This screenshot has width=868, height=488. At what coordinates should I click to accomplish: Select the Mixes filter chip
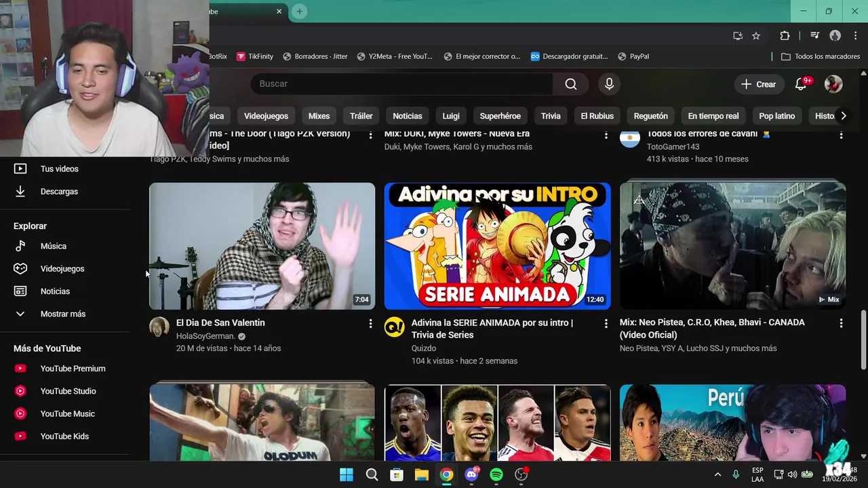(x=319, y=116)
